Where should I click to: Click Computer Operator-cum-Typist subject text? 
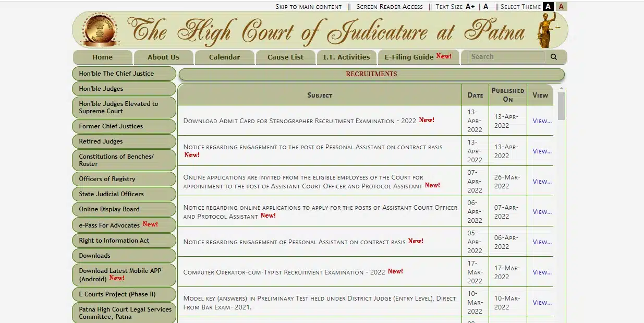click(284, 272)
